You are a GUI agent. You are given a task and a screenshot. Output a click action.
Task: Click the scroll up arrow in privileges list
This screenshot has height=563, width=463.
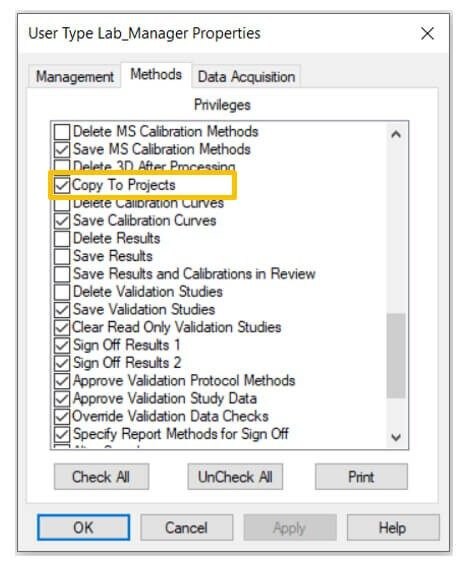(x=396, y=135)
